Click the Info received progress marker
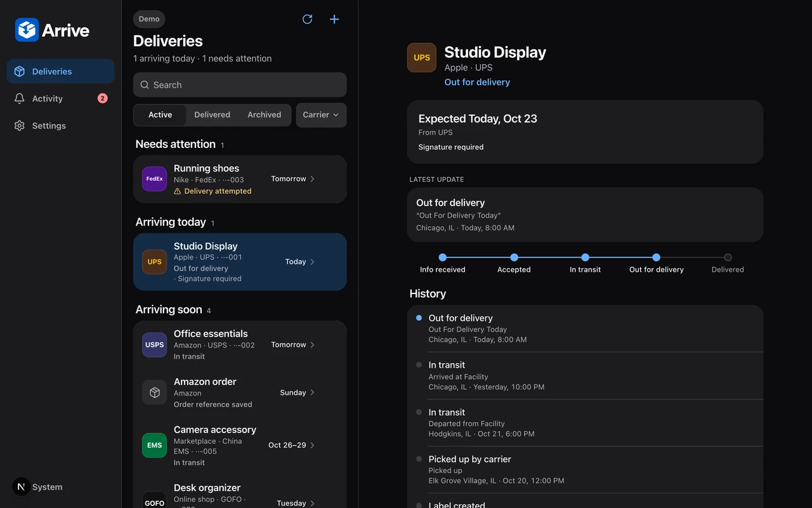Image resolution: width=812 pixels, height=508 pixels. click(x=443, y=257)
